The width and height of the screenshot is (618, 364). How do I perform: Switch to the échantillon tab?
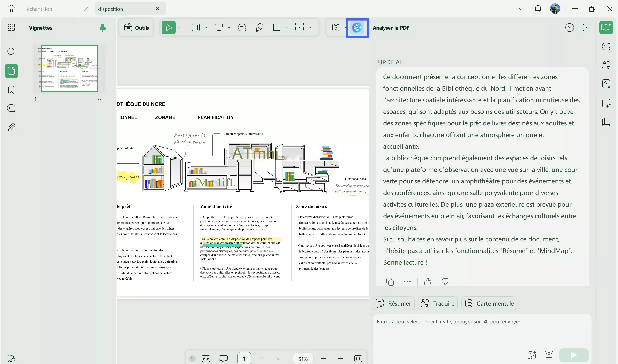coord(40,9)
